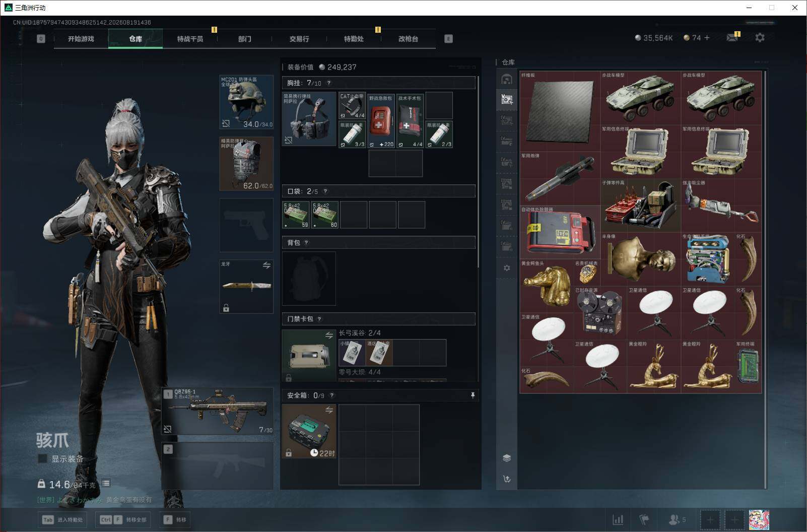This screenshot has height=532, width=807.
Task: Click the MC201 helmet equipment slot
Action: coord(247,102)
